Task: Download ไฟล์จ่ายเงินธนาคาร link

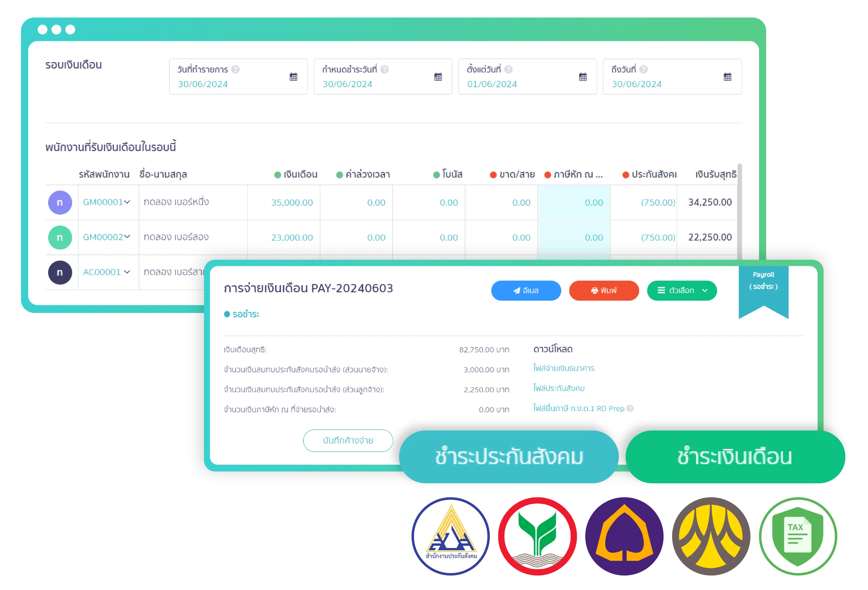Action: click(x=564, y=368)
